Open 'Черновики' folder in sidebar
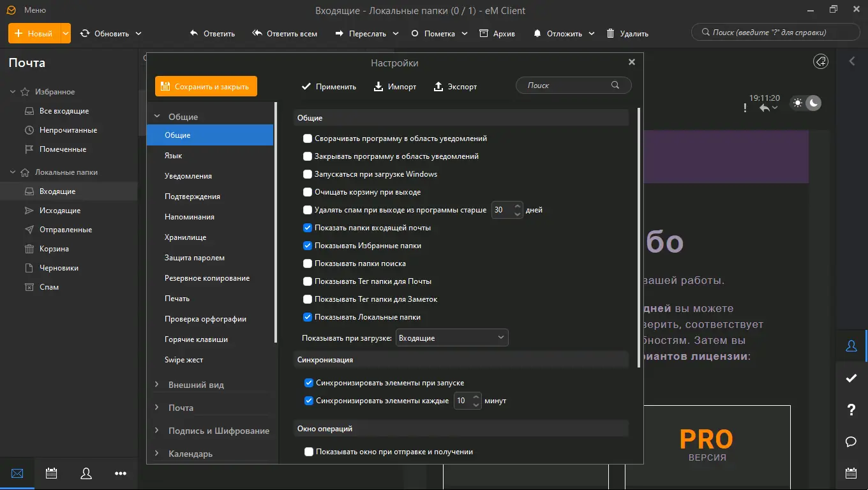Screen dimensions: 868x490 (69, 268)
